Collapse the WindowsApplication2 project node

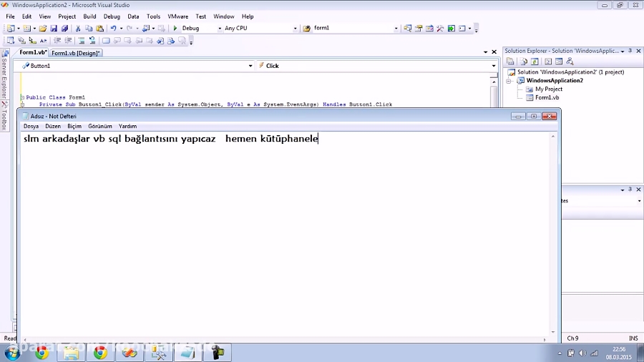[x=509, y=81]
